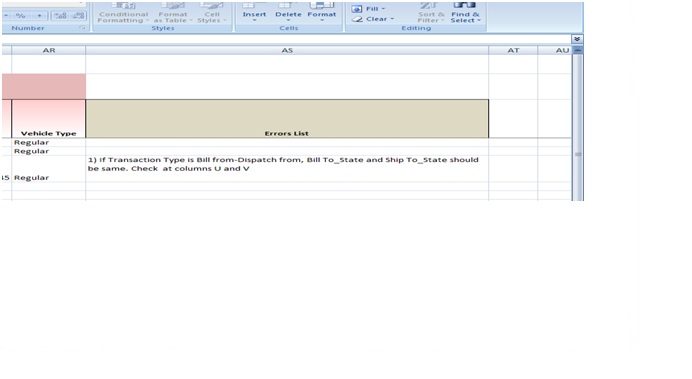Viewport: 692px width, 379px height.
Task: Open Find & Select dropdown
Action: [465, 13]
